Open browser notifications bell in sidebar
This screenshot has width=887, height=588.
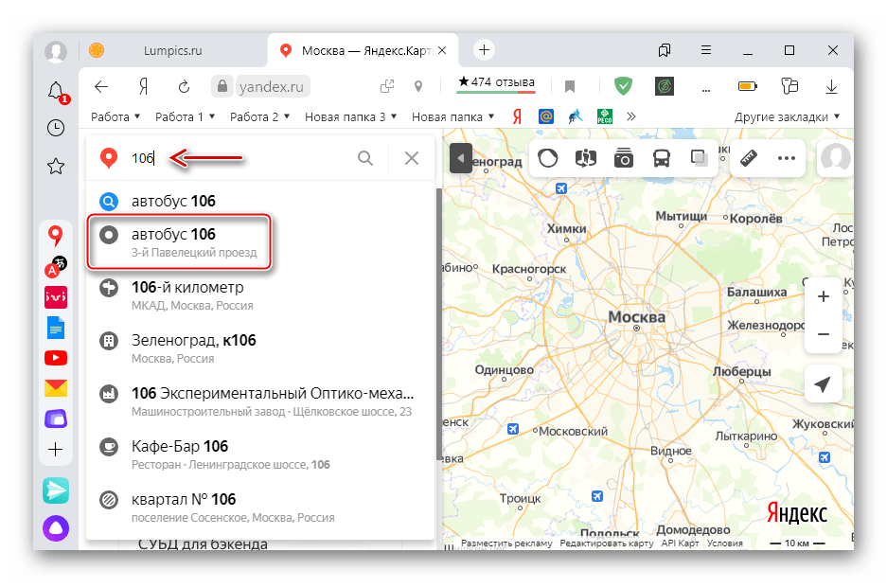pyautogui.click(x=56, y=91)
